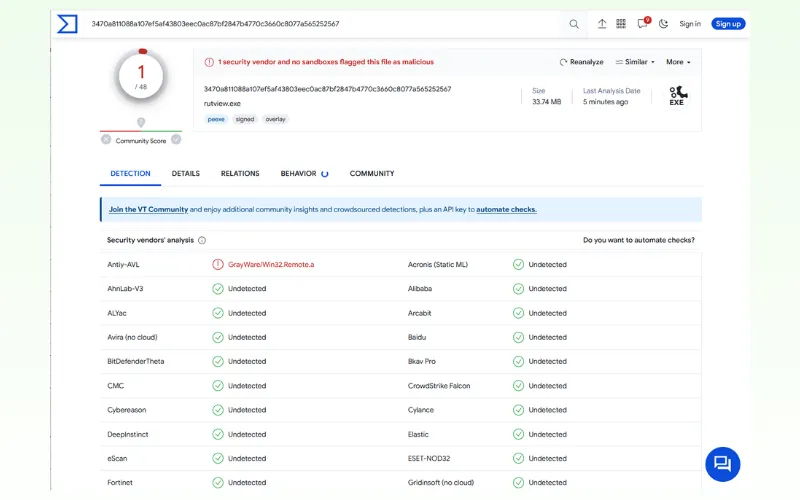Screen dimensions: 800x500
Task: Click the 33.74 MB size value
Action: 546,102
